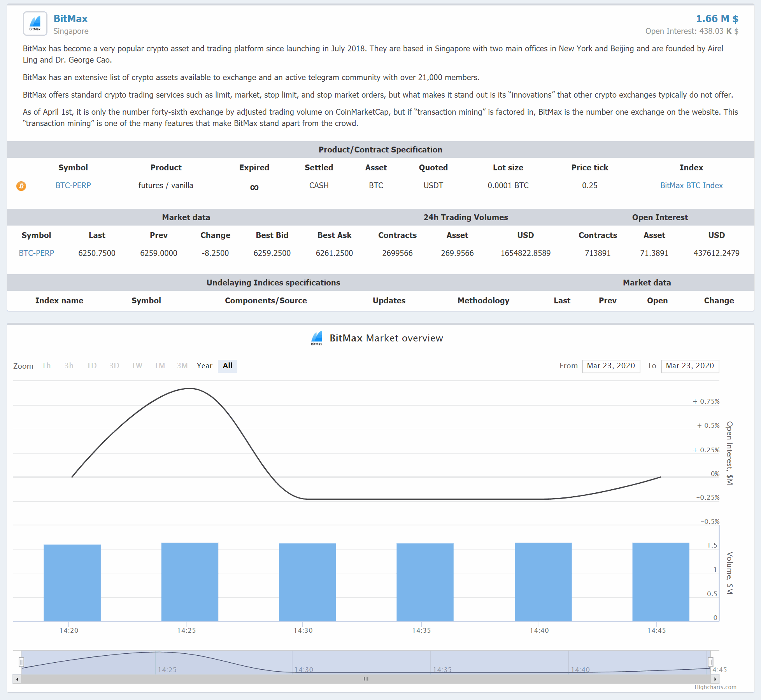
Task: Open the BTC-PERP link in specification table
Action: 73,185
